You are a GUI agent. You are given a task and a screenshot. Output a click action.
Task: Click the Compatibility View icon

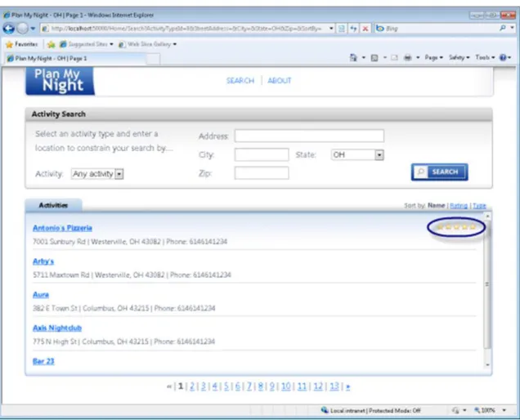[342, 29]
